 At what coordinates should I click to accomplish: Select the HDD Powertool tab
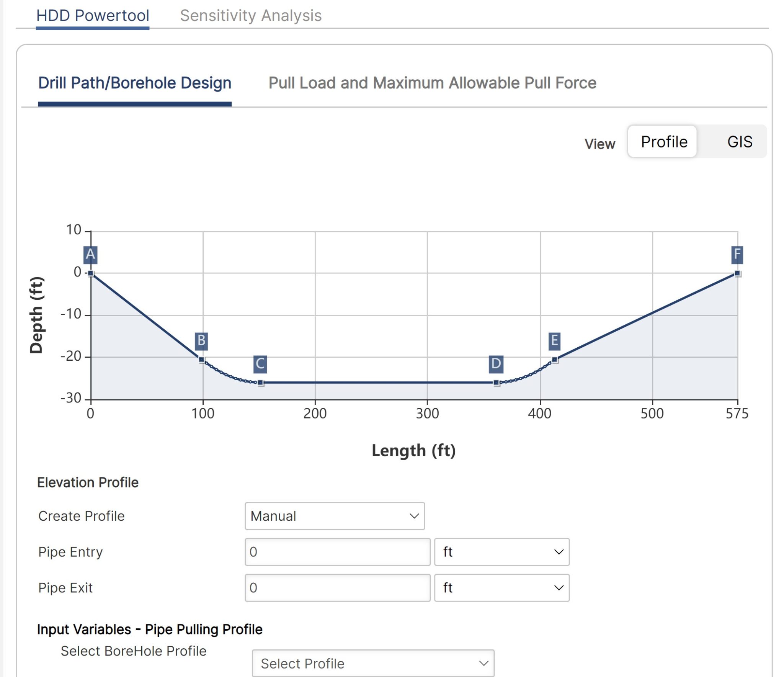tap(92, 15)
